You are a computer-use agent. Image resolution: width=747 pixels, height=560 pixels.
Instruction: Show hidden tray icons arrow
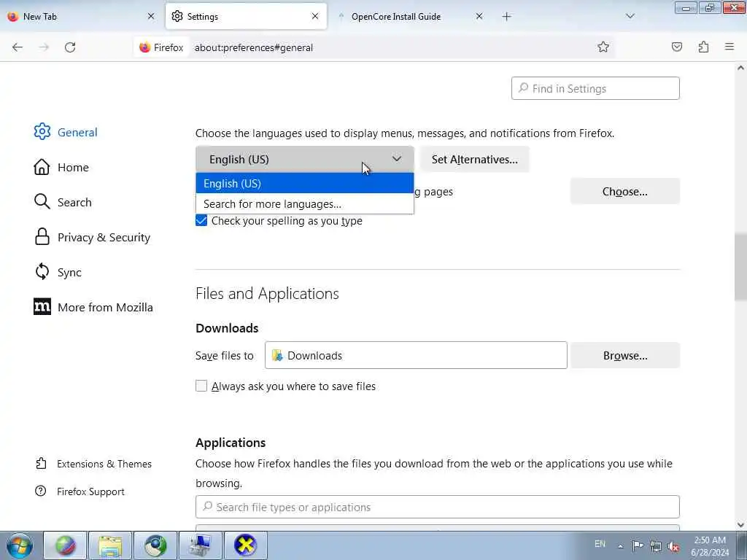coord(620,546)
